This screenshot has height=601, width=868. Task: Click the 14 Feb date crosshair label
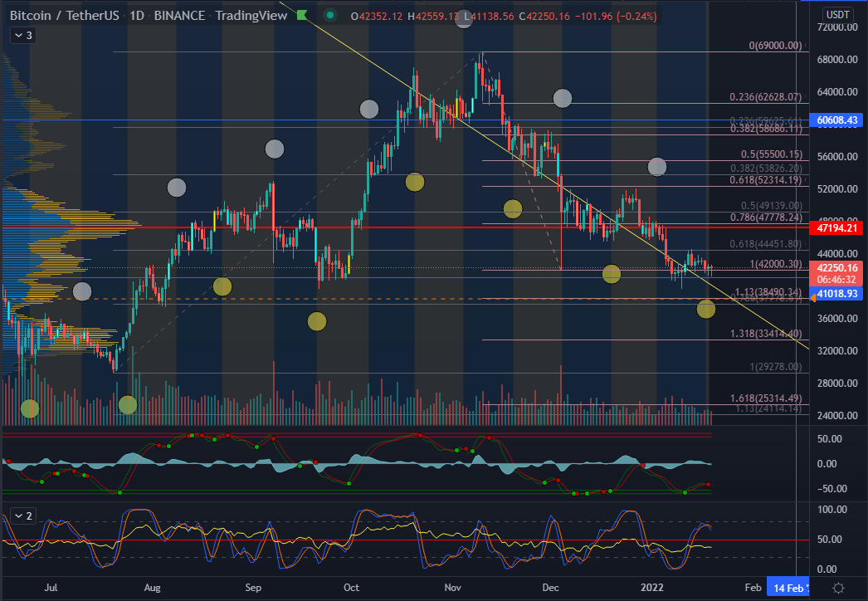[x=789, y=589]
